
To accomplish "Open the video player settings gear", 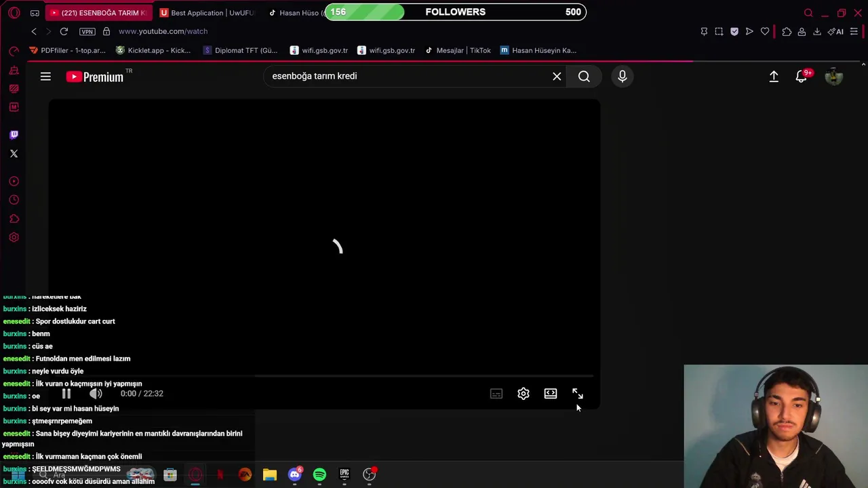I will (x=524, y=394).
